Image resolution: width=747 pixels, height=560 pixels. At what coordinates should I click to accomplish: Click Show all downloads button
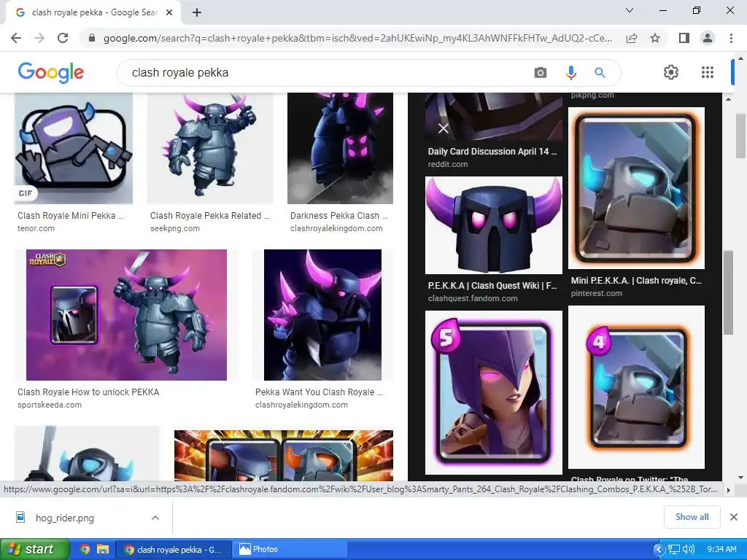coord(692,517)
